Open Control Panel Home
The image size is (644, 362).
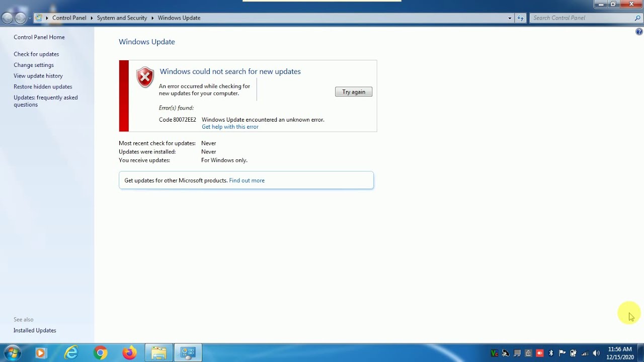[39, 37]
